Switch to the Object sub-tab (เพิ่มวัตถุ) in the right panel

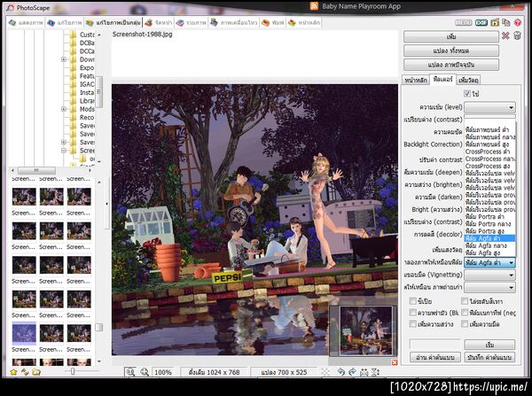coord(468,80)
